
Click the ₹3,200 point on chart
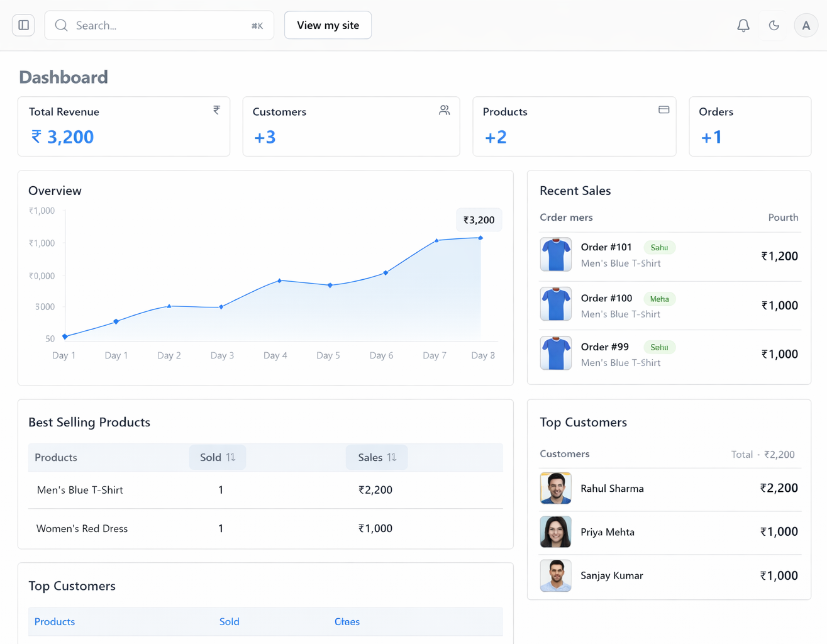(480, 238)
